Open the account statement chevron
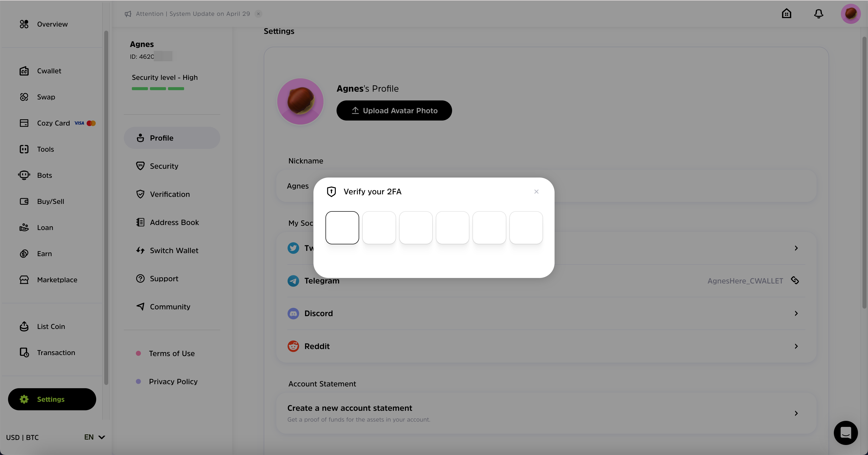This screenshot has height=455, width=868. coord(796,413)
